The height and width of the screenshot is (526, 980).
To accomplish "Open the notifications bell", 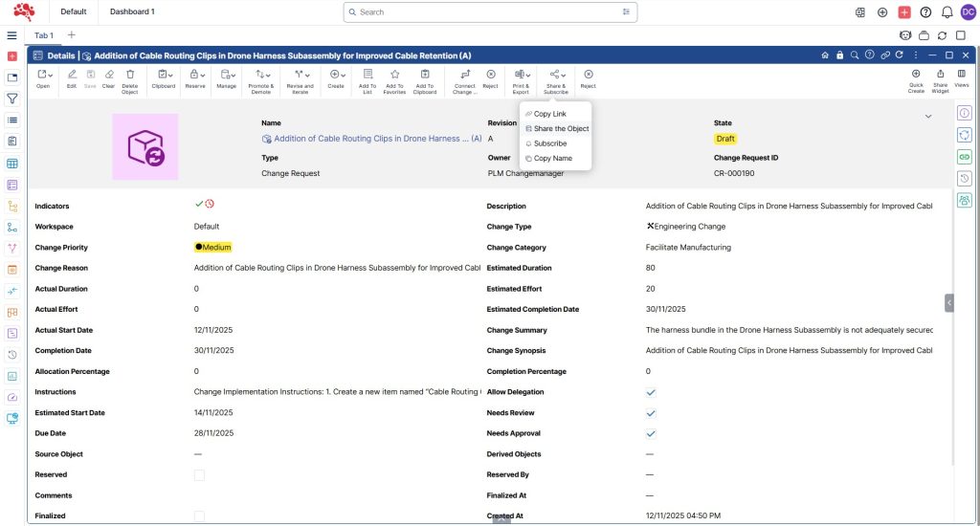I will point(947,11).
